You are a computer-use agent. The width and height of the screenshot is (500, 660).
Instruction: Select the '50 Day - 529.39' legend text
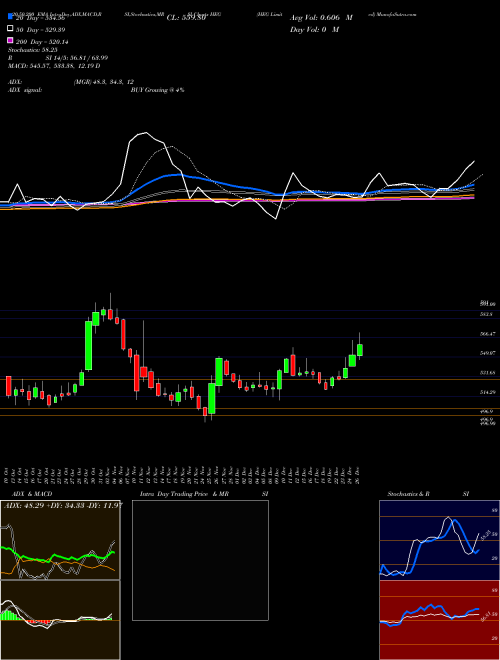pyautogui.click(x=41, y=30)
